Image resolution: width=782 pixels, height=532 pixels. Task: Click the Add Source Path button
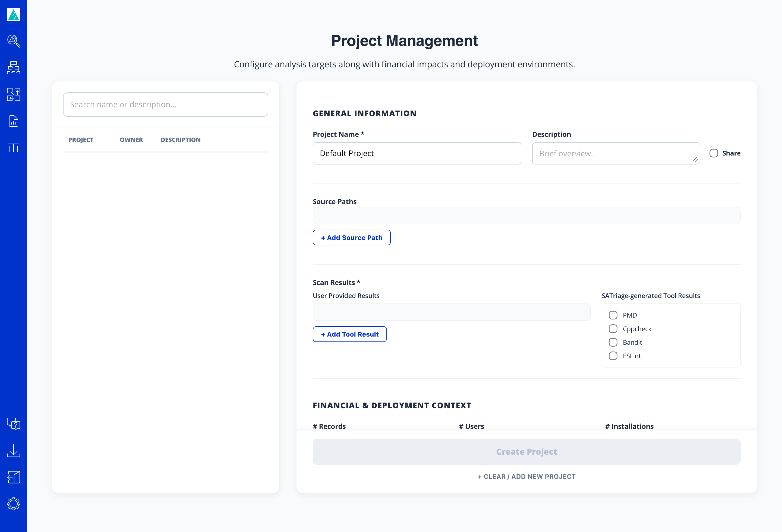tap(352, 237)
